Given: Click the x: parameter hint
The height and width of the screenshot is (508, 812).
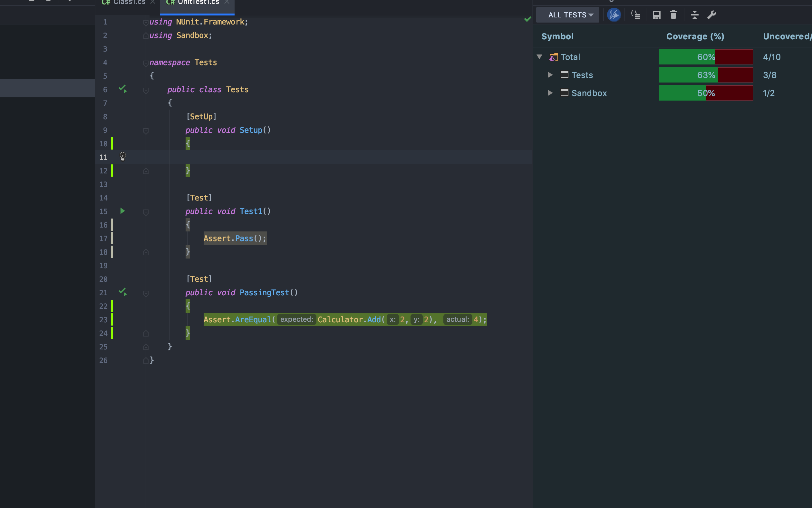Looking at the screenshot, I should pos(392,319).
